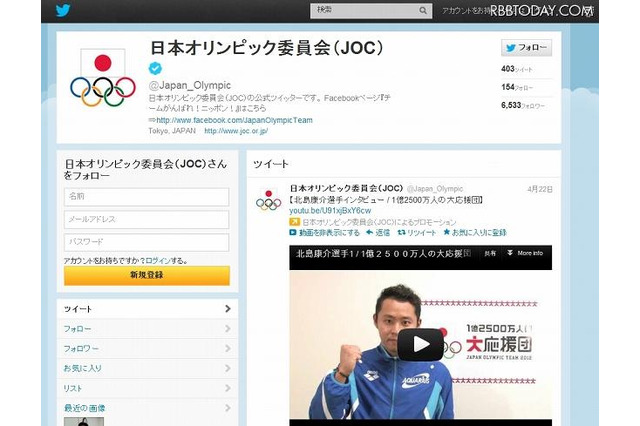Viewport: 640px width, 426px height.
Task: Open More info on the video
Action: (525, 253)
